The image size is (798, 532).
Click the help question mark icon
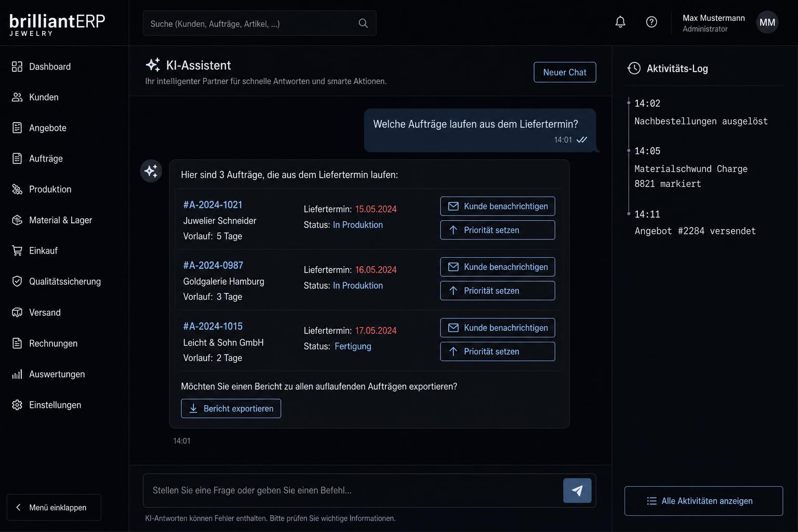pyautogui.click(x=651, y=22)
